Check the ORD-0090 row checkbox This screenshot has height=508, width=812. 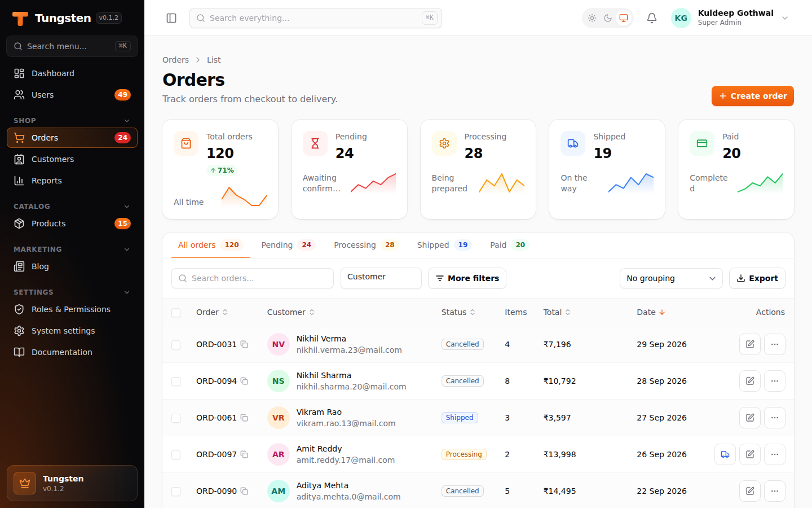176,492
